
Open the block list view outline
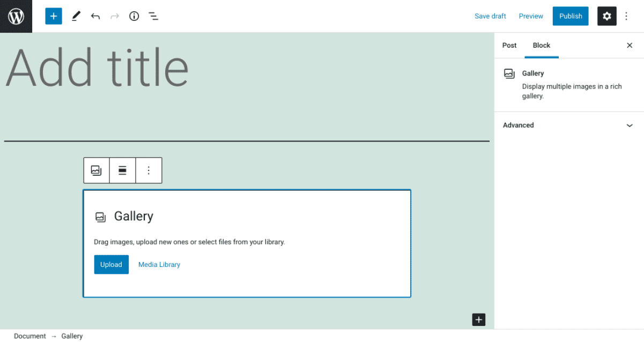click(x=153, y=16)
